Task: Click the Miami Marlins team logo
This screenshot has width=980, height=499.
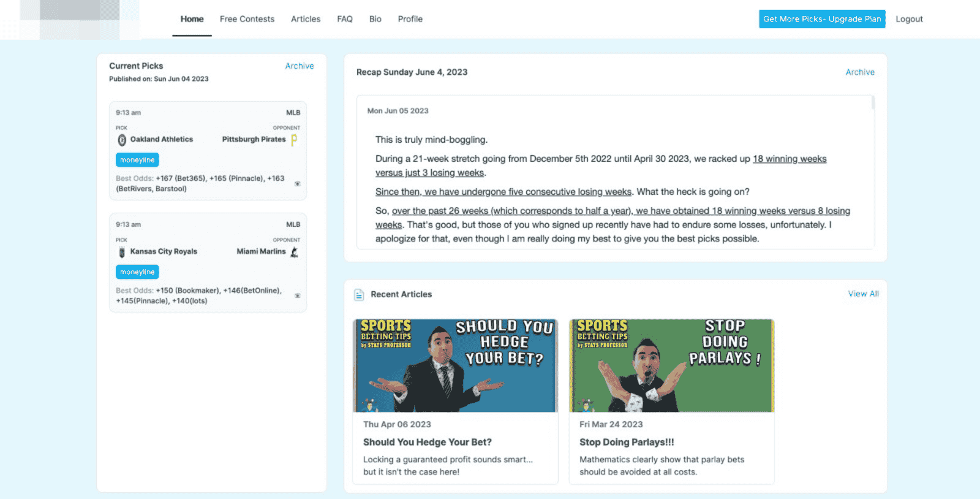Action: click(295, 252)
